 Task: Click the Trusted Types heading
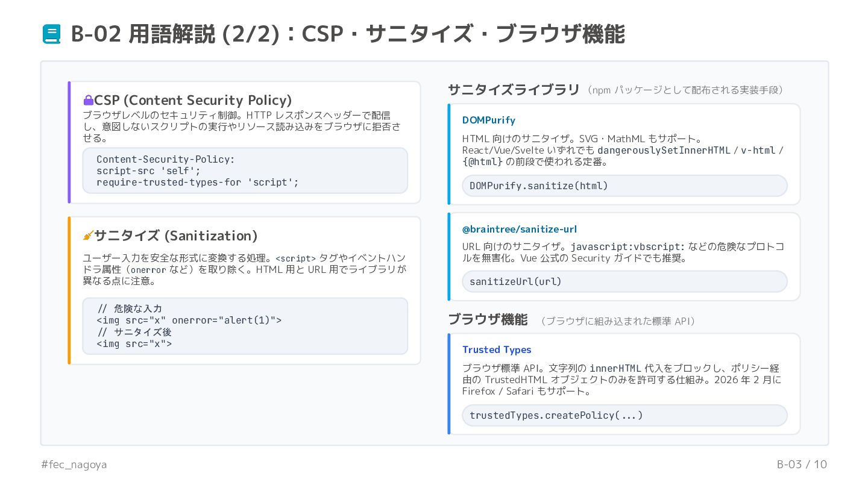497,349
